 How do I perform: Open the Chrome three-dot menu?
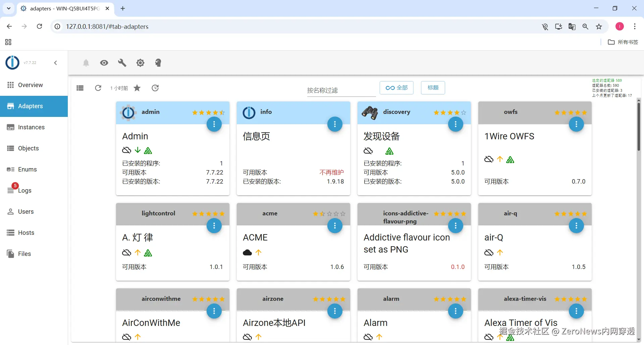coord(635,26)
